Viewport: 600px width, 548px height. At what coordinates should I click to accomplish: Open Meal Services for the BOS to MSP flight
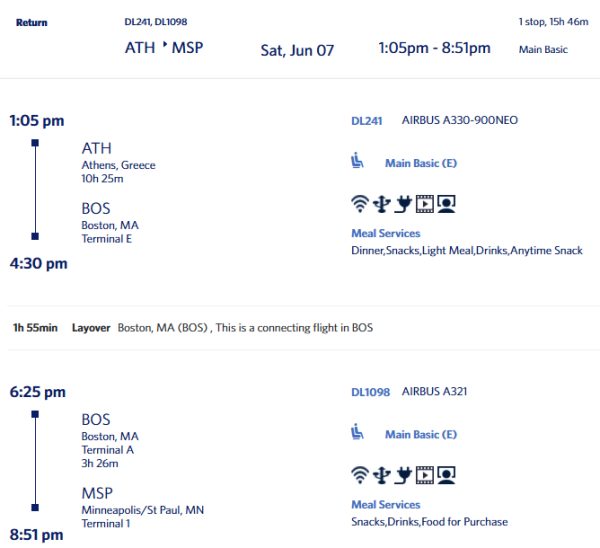(386, 505)
